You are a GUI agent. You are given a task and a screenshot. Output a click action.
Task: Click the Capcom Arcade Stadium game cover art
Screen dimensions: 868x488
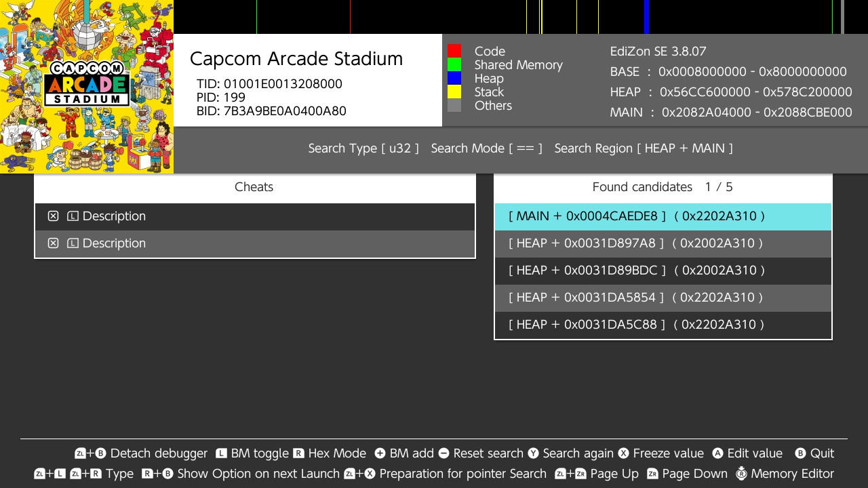[87, 87]
